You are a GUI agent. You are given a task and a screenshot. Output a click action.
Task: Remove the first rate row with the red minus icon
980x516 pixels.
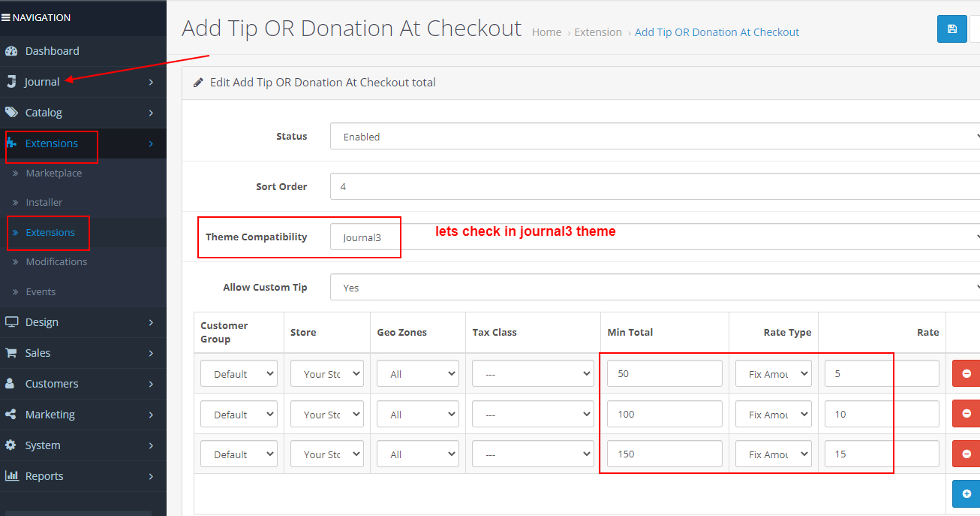pos(966,373)
